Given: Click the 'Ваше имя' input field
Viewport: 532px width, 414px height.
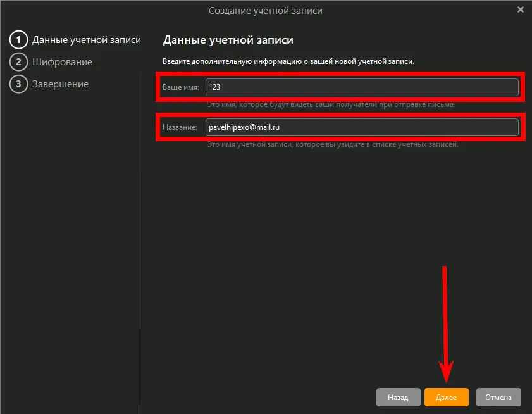Looking at the screenshot, I should [362, 87].
